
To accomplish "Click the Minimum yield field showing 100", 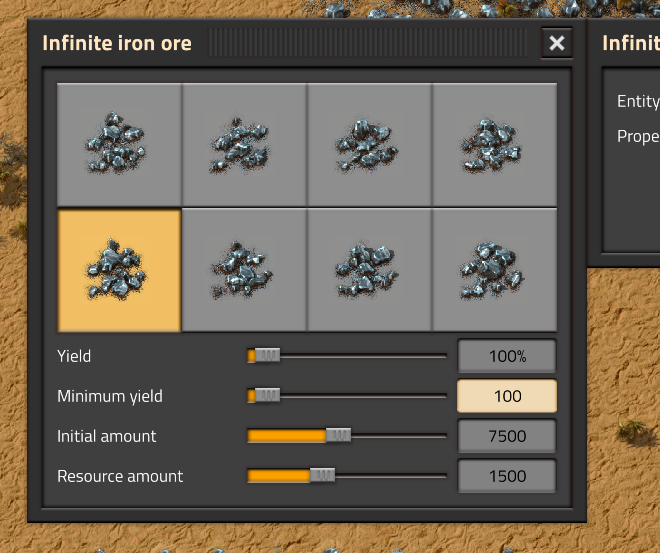I will coord(507,396).
